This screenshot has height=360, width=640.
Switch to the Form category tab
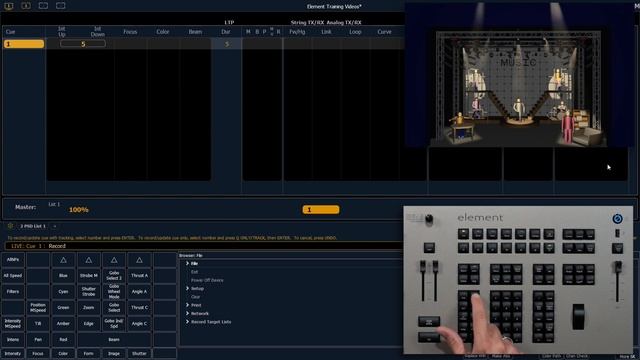coord(89,353)
